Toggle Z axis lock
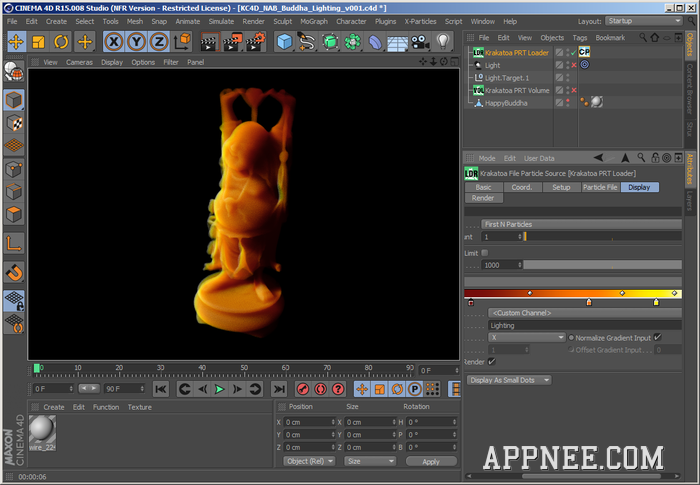 pyautogui.click(x=158, y=42)
